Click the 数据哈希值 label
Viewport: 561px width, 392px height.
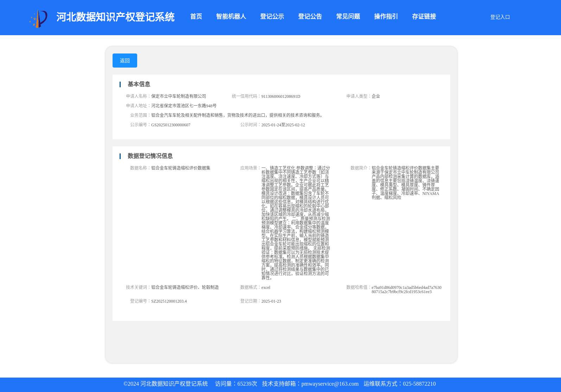(359, 287)
